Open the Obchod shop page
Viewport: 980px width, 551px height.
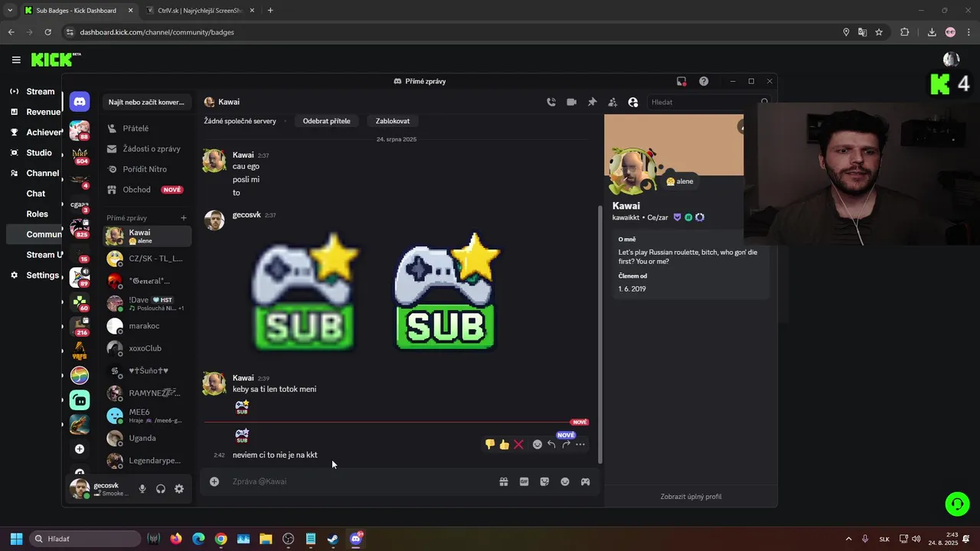(x=147, y=190)
